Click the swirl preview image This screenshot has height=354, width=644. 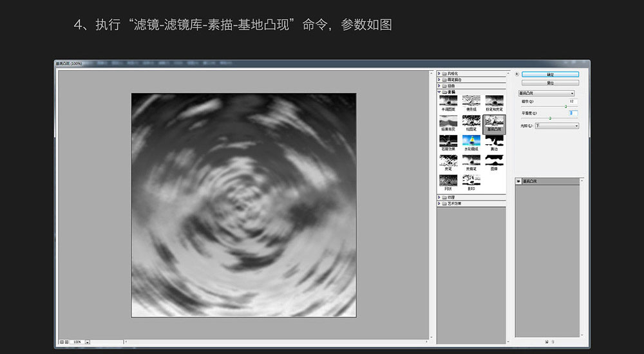click(243, 205)
